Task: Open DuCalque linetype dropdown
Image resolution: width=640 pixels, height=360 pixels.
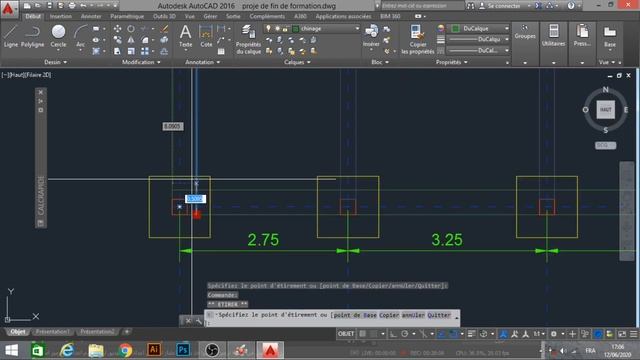Action: tap(478, 50)
